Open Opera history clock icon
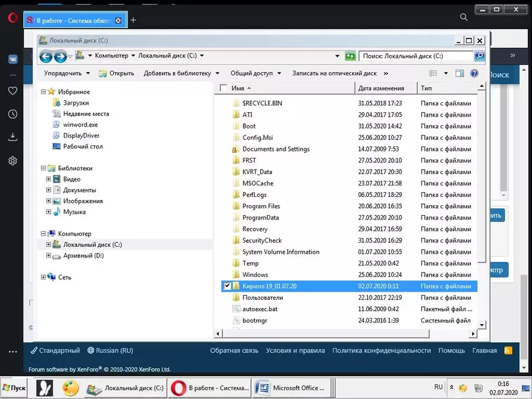Screen dimensions: 532x399 click(12, 114)
